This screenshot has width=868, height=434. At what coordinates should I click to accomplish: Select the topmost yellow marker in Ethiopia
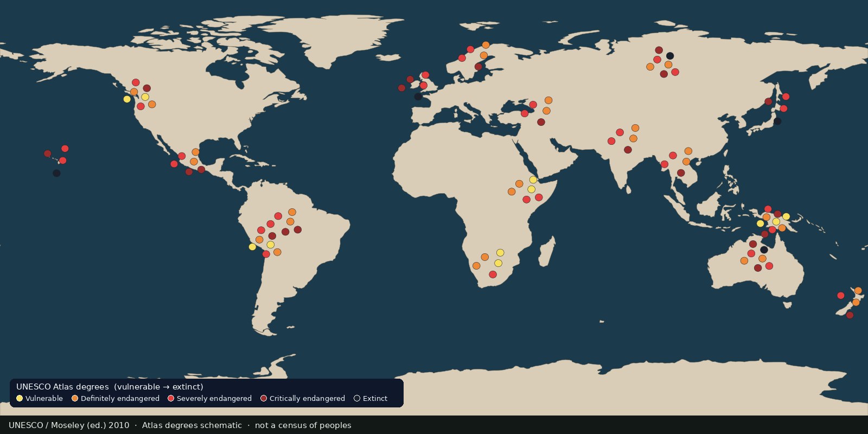point(533,180)
